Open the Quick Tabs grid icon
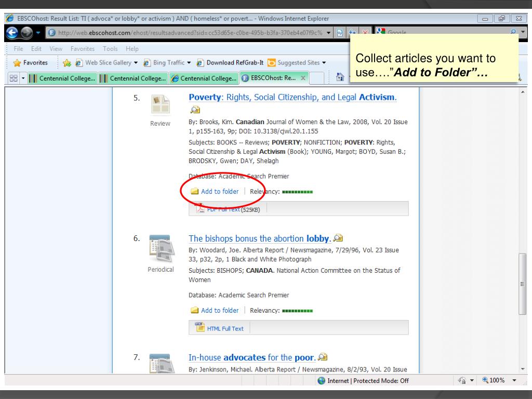The height and width of the screenshot is (399, 532). pos(14,78)
